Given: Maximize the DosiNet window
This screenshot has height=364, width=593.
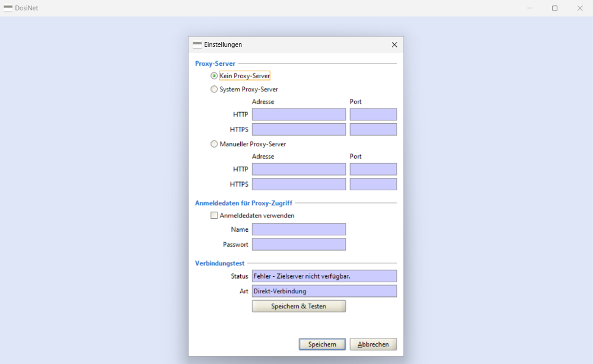Looking at the screenshot, I should [554, 8].
